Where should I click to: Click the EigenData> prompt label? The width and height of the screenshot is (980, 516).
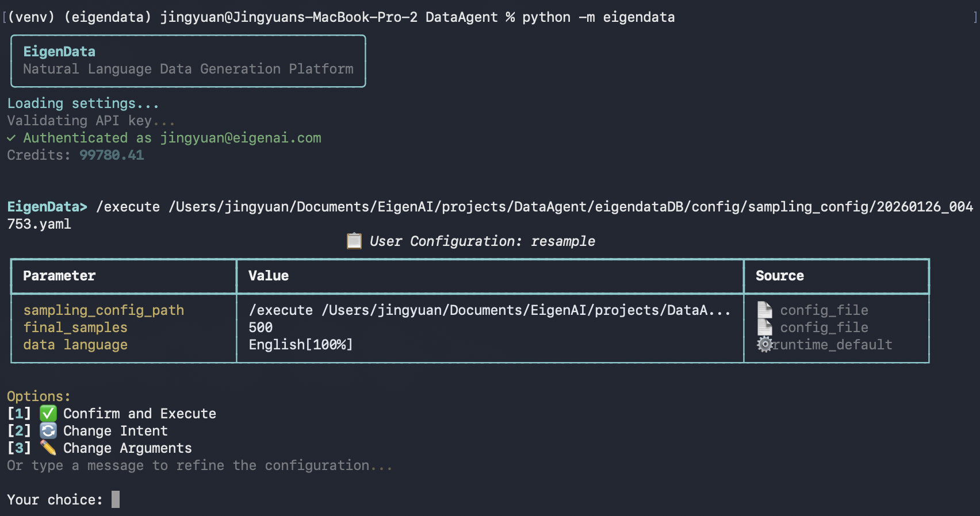click(x=47, y=207)
